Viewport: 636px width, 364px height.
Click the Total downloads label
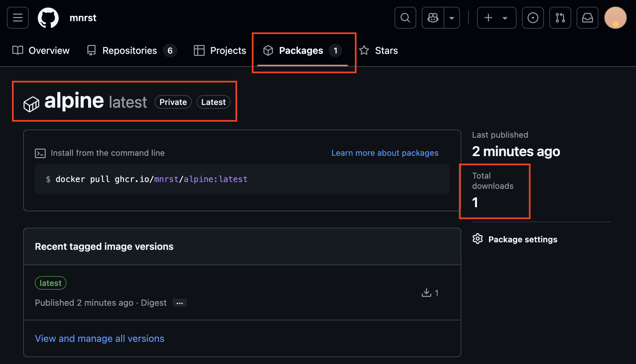point(493,181)
